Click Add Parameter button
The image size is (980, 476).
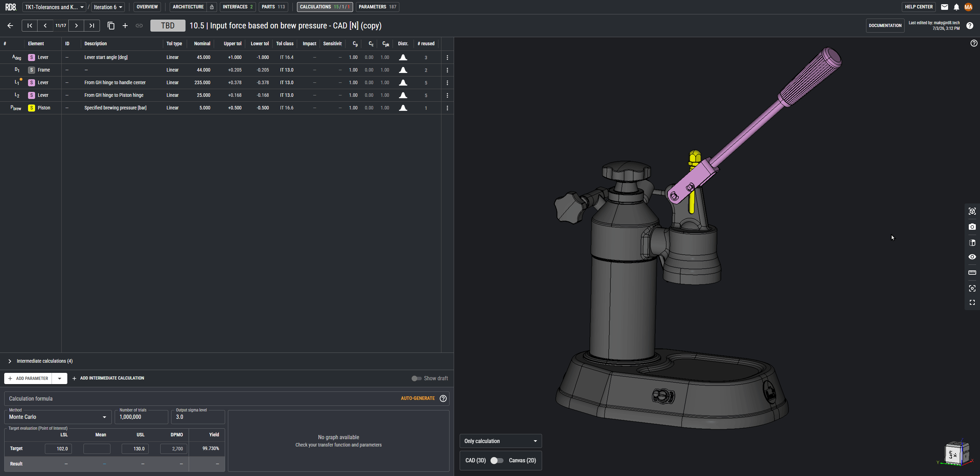(x=28, y=378)
